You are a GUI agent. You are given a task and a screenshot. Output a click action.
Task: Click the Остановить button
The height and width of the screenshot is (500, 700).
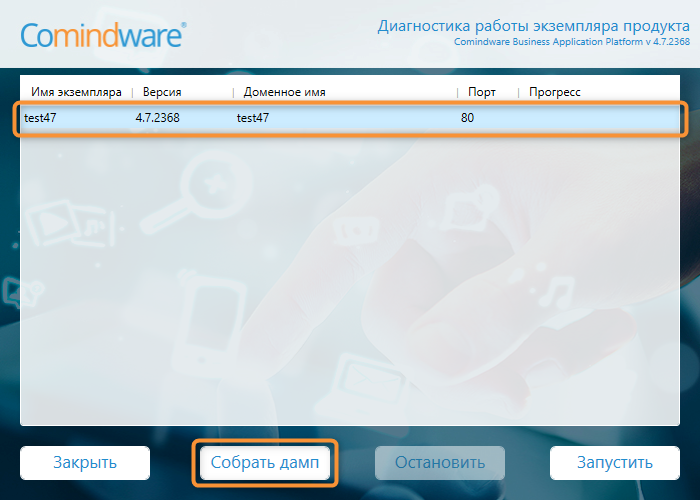tap(440, 462)
